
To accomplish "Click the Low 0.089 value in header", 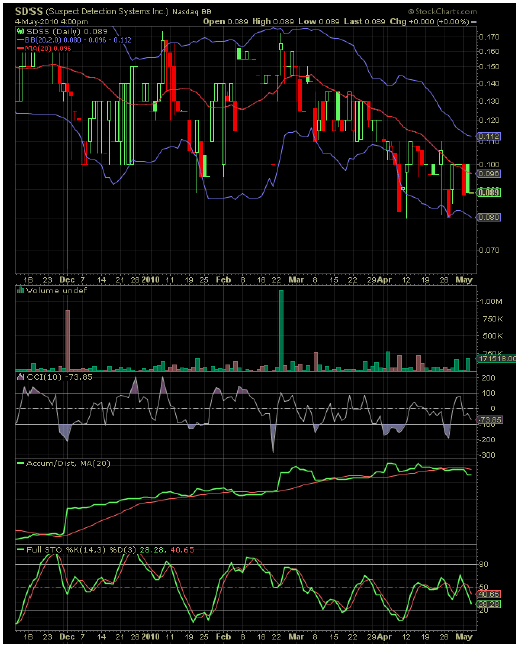I will click(319, 21).
